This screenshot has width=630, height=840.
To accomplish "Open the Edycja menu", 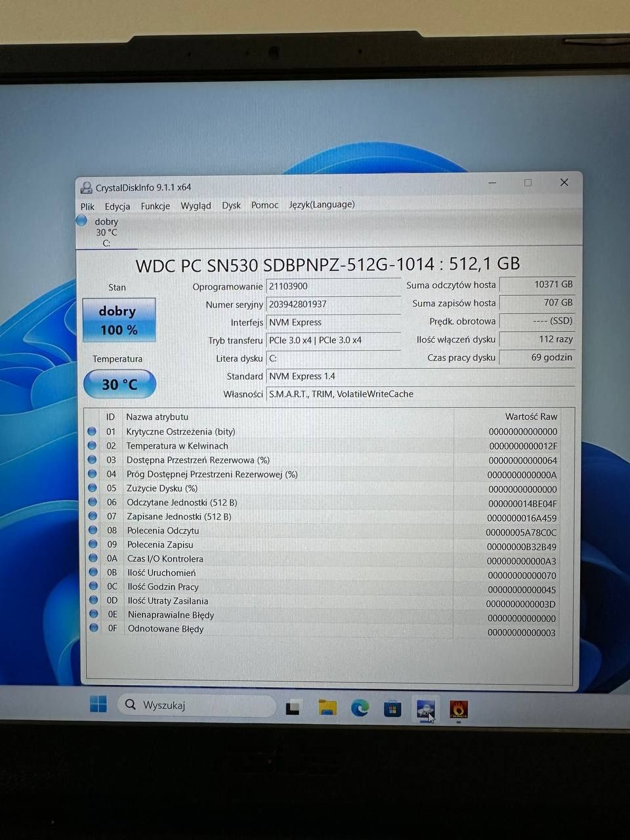I will pos(117,206).
